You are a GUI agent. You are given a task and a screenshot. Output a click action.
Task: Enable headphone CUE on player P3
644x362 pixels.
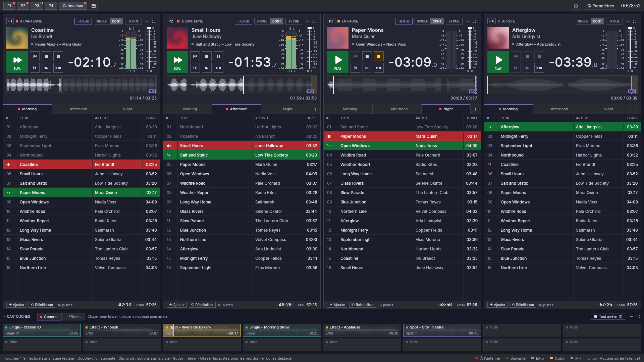(454, 21)
